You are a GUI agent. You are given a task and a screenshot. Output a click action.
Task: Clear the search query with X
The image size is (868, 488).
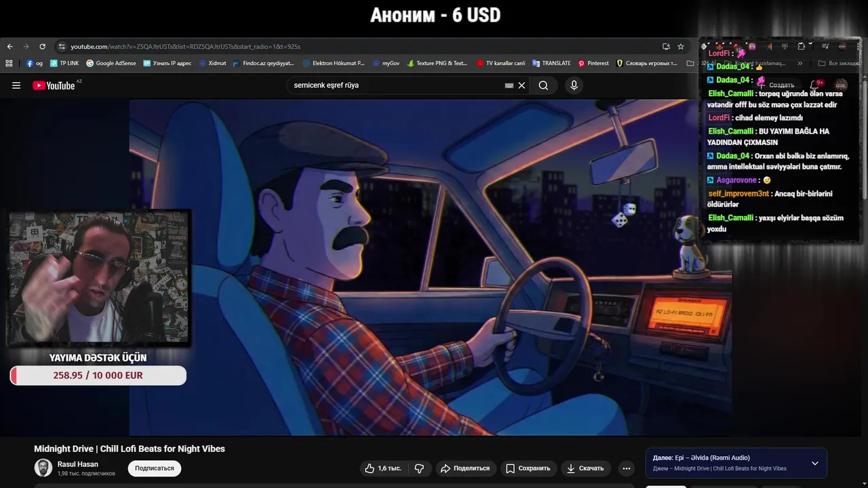[x=521, y=85]
